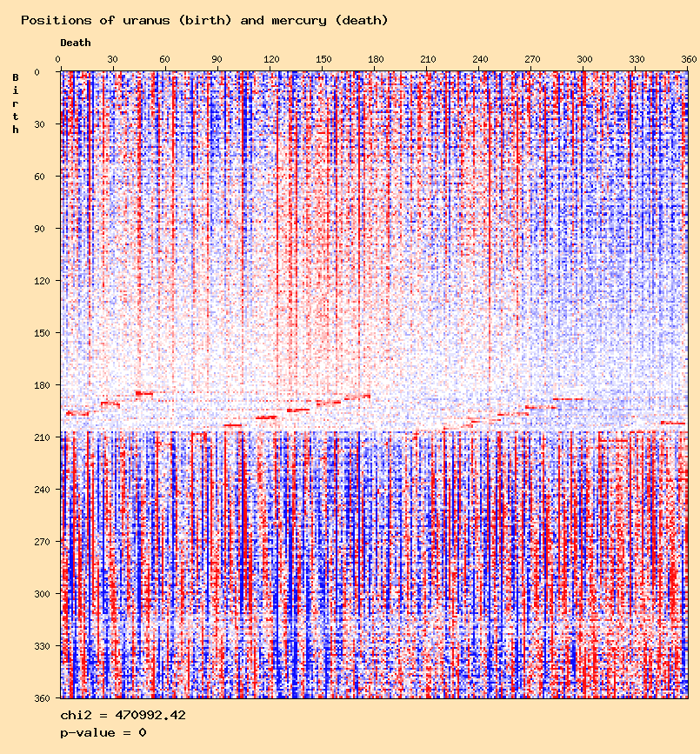This screenshot has width=700, height=754.
Task: Click the 240 tick label on Death axis
Action: [480, 59]
